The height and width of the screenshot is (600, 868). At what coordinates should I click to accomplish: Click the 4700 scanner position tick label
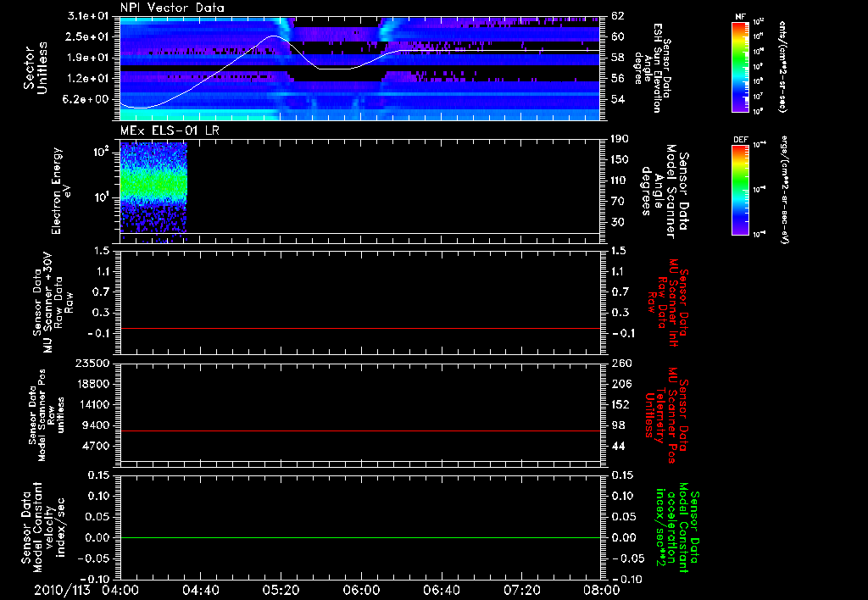(x=96, y=446)
